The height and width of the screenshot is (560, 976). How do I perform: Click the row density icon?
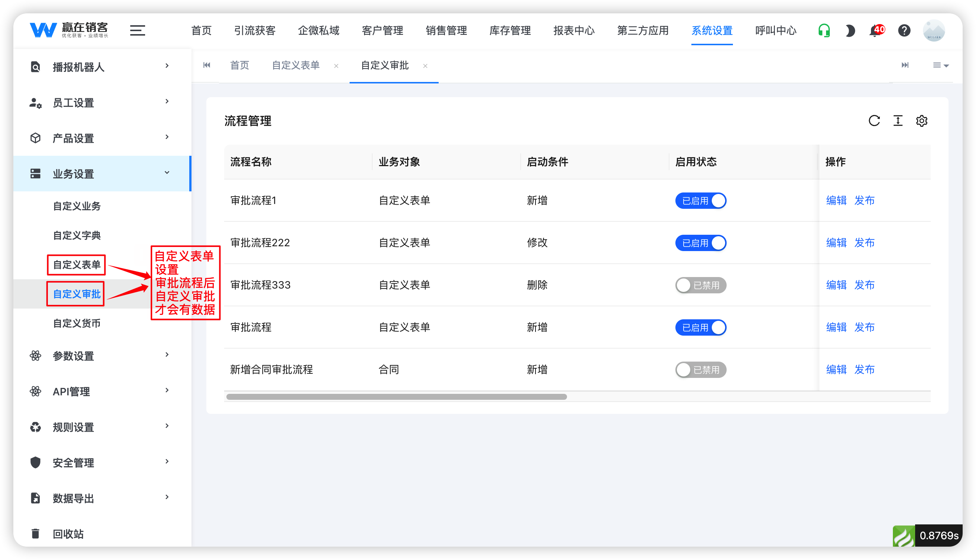[897, 121]
